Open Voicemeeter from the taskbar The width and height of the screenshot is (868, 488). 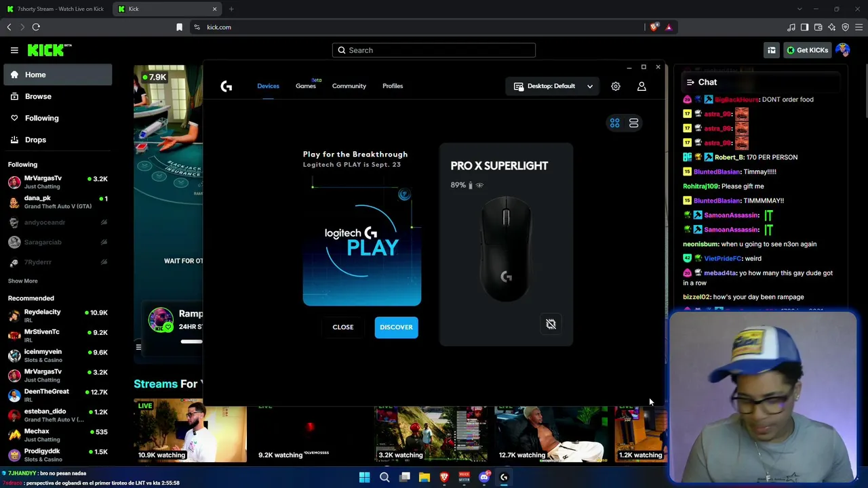click(x=465, y=477)
